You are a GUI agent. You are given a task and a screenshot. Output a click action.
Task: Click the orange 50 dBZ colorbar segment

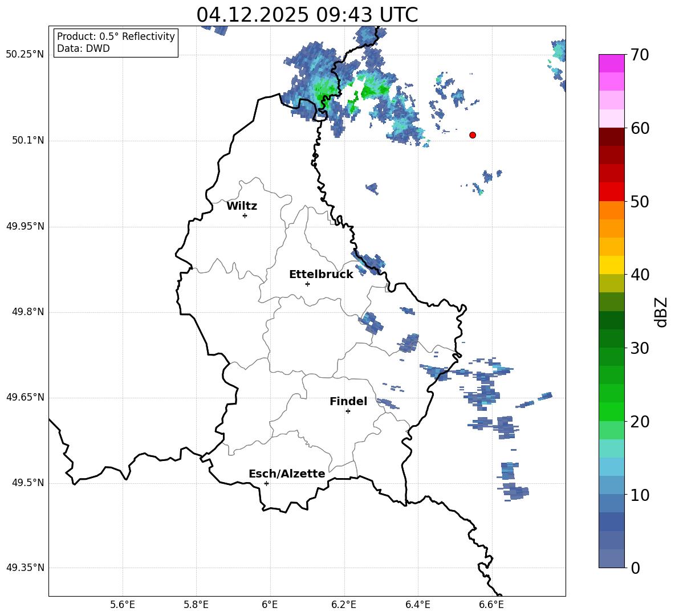[611, 210]
